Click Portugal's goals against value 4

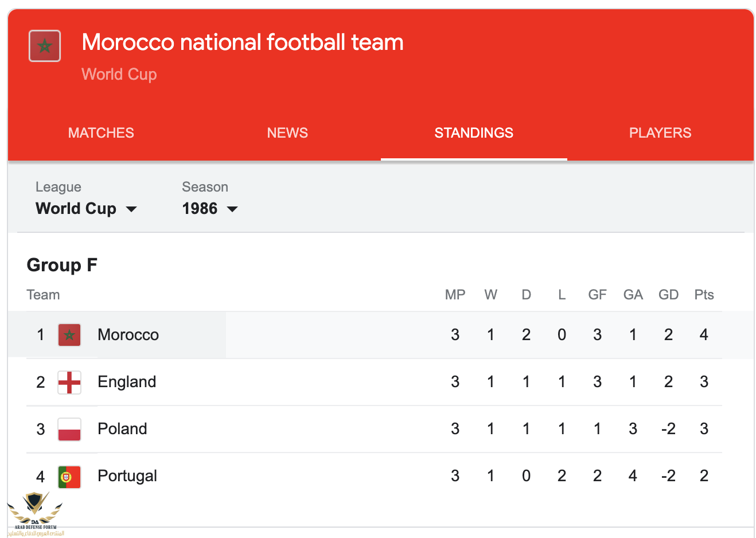(633, 476)
